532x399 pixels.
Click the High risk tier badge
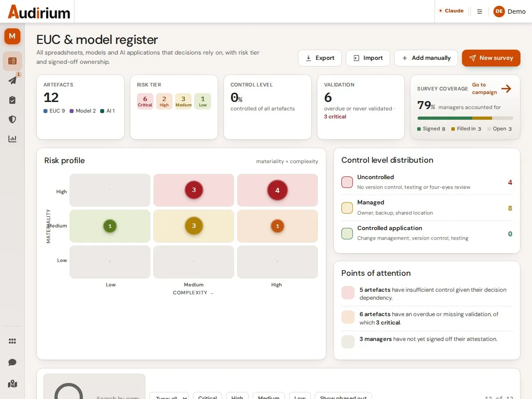coord(164,102)
